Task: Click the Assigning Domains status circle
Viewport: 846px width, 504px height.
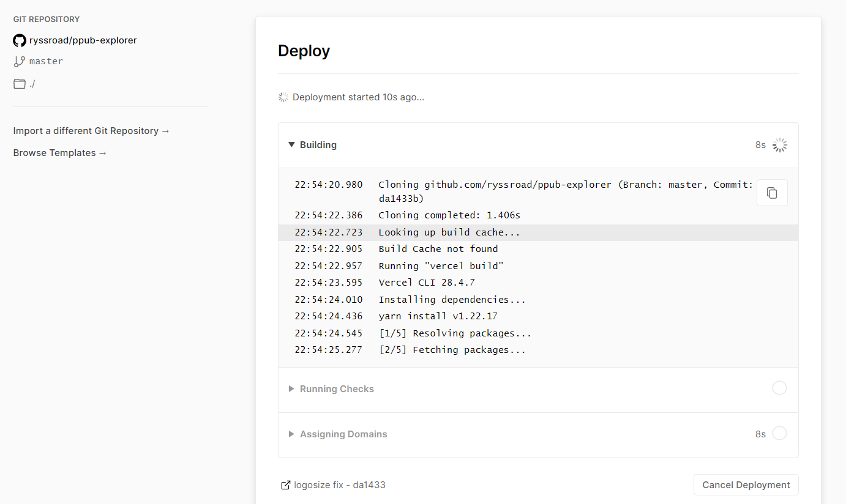Action: tap(779, 433)
